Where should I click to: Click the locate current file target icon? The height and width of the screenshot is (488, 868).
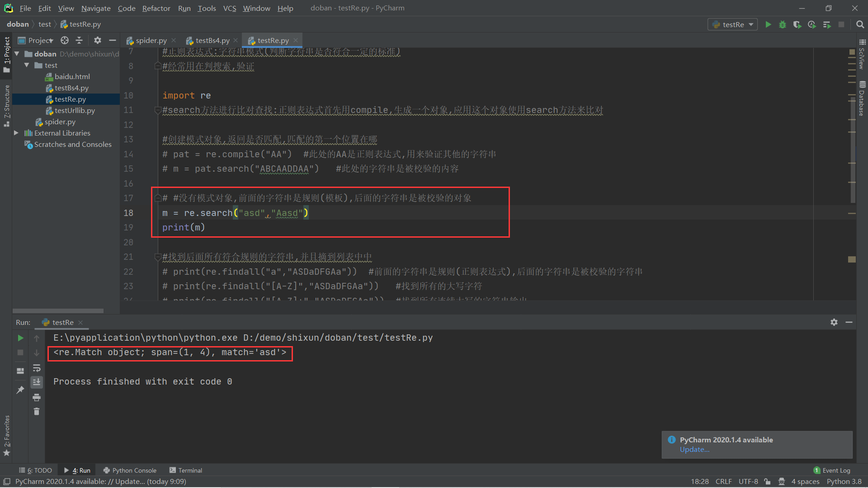click(65, 41)
